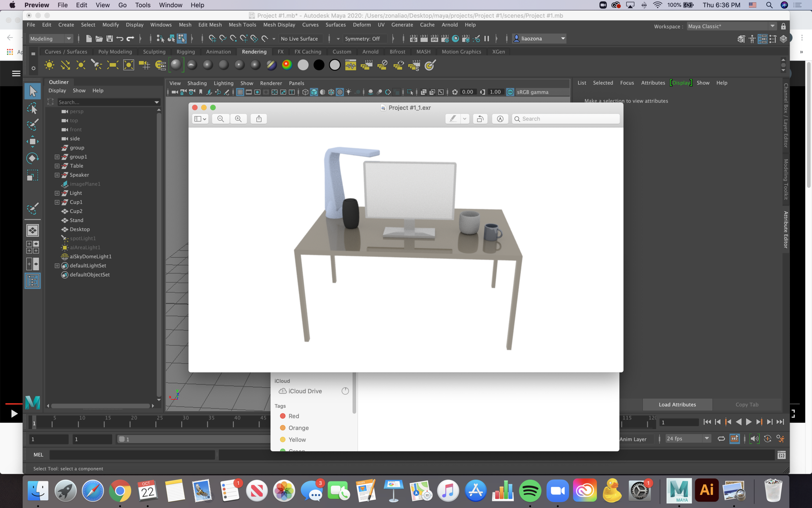Create an ambient light from the Rendering shelf
The height and width of the screenshot is (508, 812).
pyautogui.click(x=49, y=65)
